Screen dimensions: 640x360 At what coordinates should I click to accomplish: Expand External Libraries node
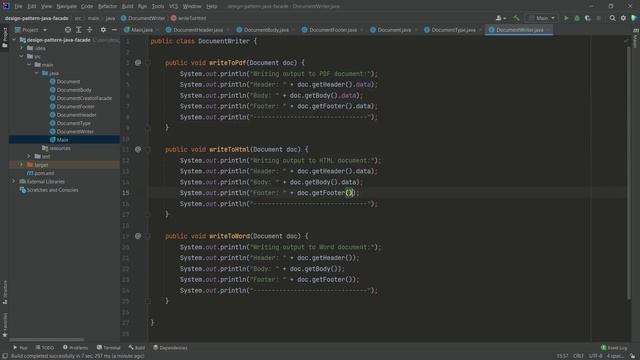tap(14, 181)
